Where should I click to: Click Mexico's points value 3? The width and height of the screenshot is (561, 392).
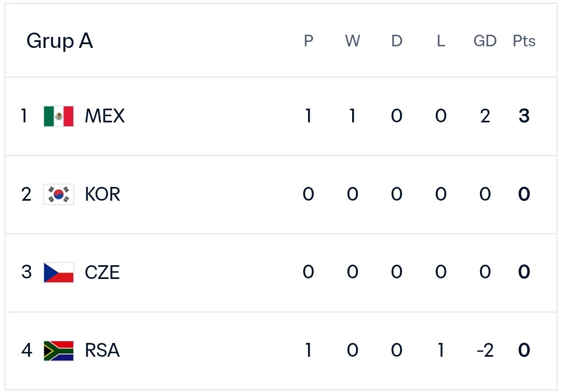[524, 116]
